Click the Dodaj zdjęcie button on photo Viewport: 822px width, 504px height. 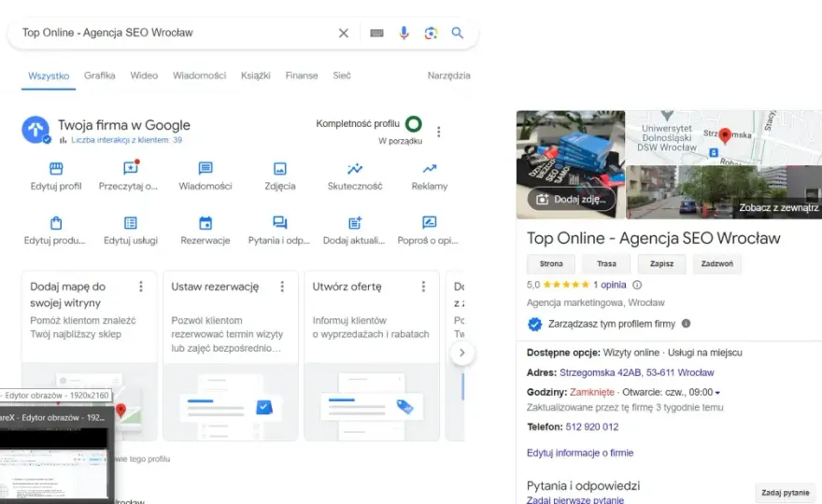572,200
